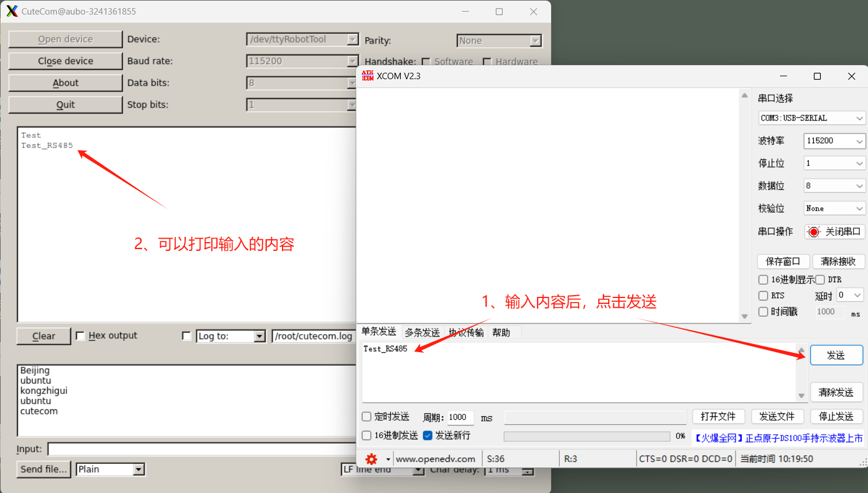Viewport: 868px width, 493px height.
Task: Click the file send progress bar
Action: point(587,437)
